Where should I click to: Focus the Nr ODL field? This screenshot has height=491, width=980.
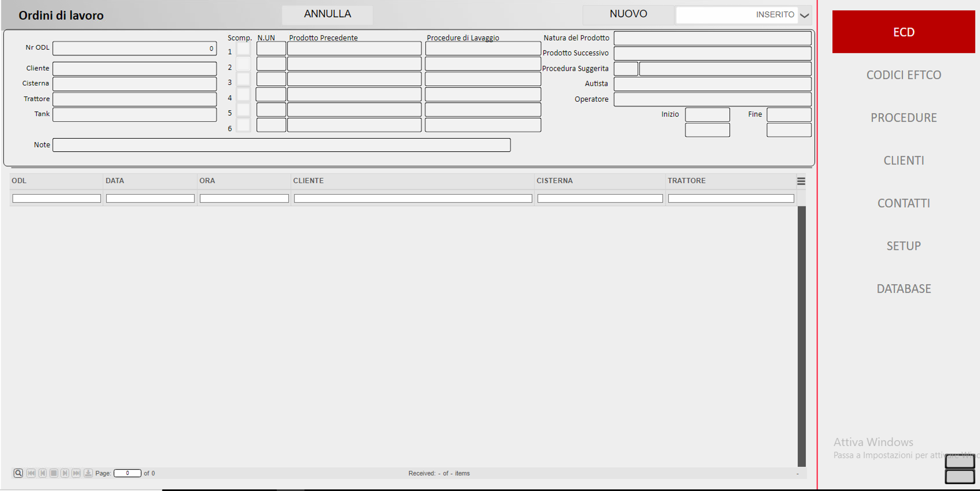point(134,48)
